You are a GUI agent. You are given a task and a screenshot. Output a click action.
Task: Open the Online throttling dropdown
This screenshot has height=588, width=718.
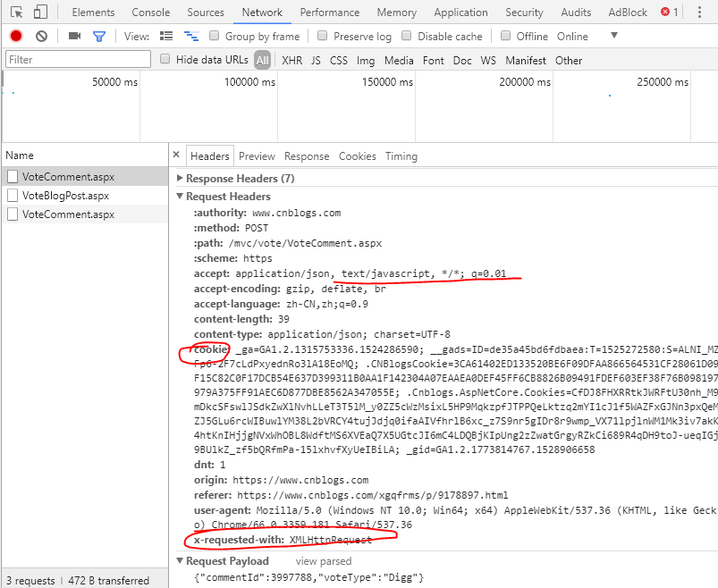click(x=613, y=36)
